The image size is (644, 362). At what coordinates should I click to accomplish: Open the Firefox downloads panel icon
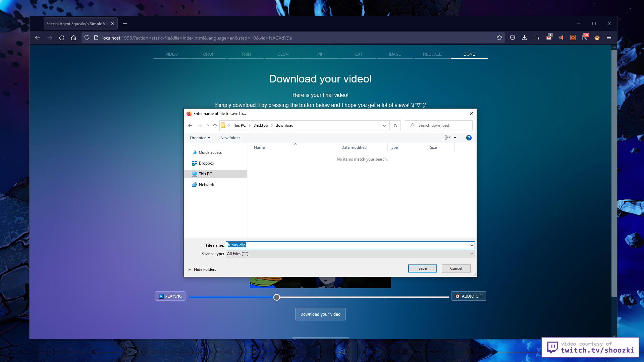tap(525, 38)
